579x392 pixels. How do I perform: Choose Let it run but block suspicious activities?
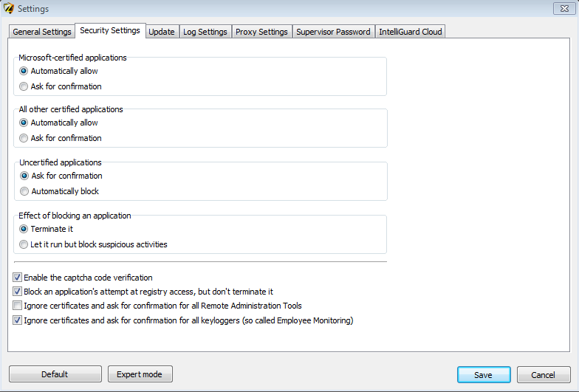(24, 244)
